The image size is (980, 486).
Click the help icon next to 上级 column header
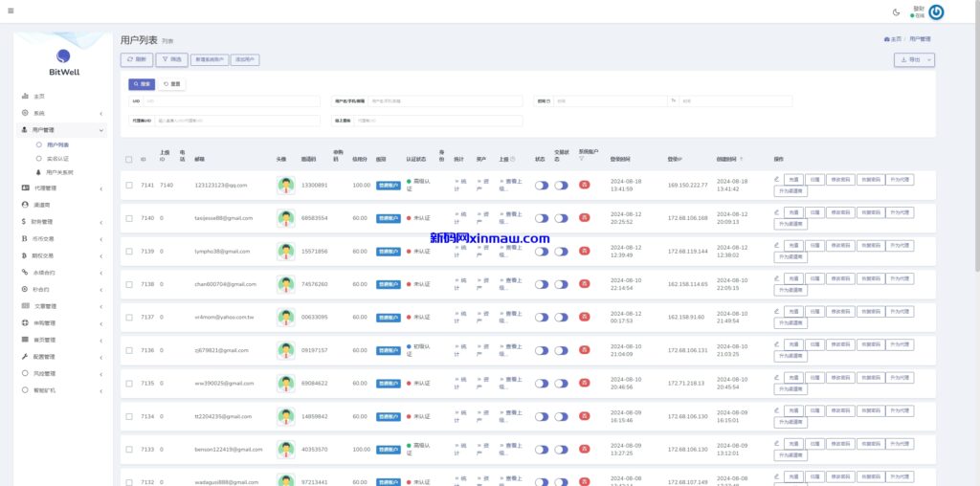513,159
